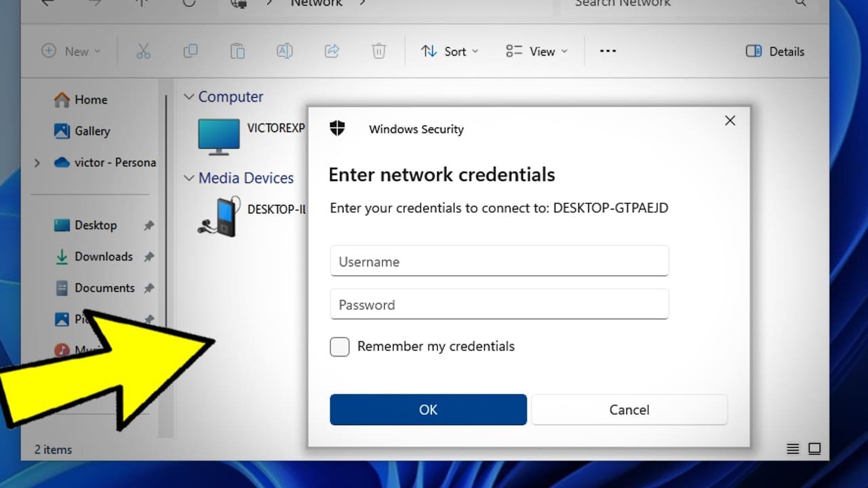Viewport: 868px width, 488px height.
Task: Click the pin icon next to Downloads
Action: coord(149,257)
